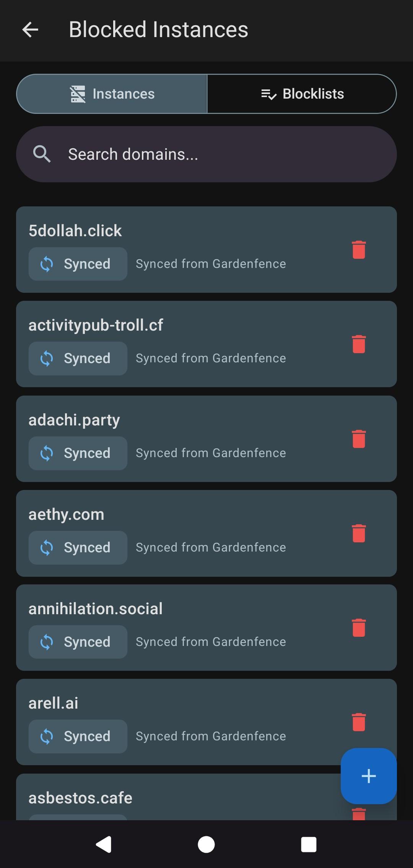Remove annihilation.social with its delete icon

tap(359, 628)
